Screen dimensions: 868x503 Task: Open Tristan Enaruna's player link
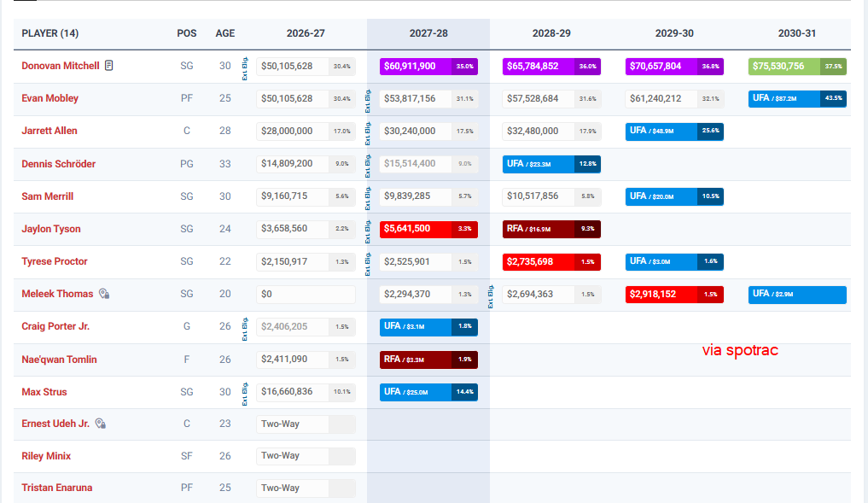[57, 488]
